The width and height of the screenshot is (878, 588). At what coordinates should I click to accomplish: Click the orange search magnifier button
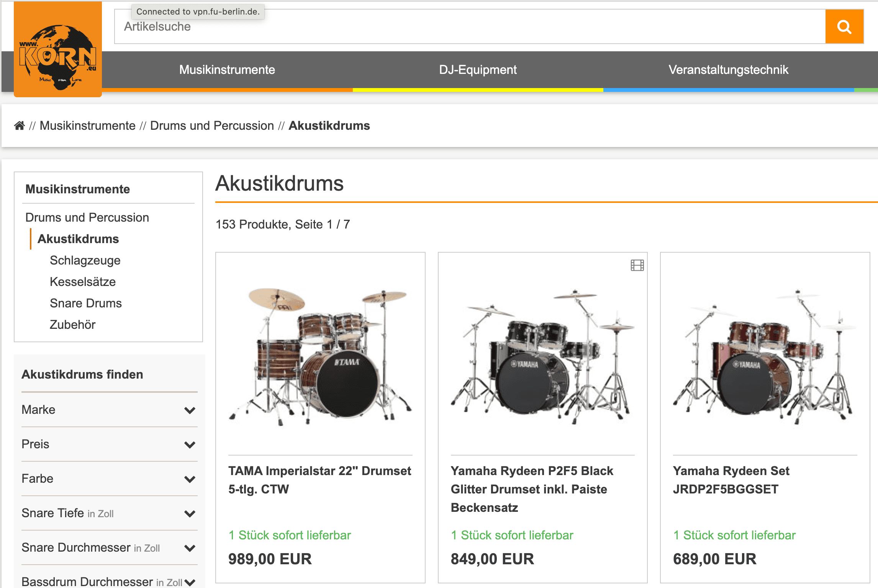[x=844, y=27]
